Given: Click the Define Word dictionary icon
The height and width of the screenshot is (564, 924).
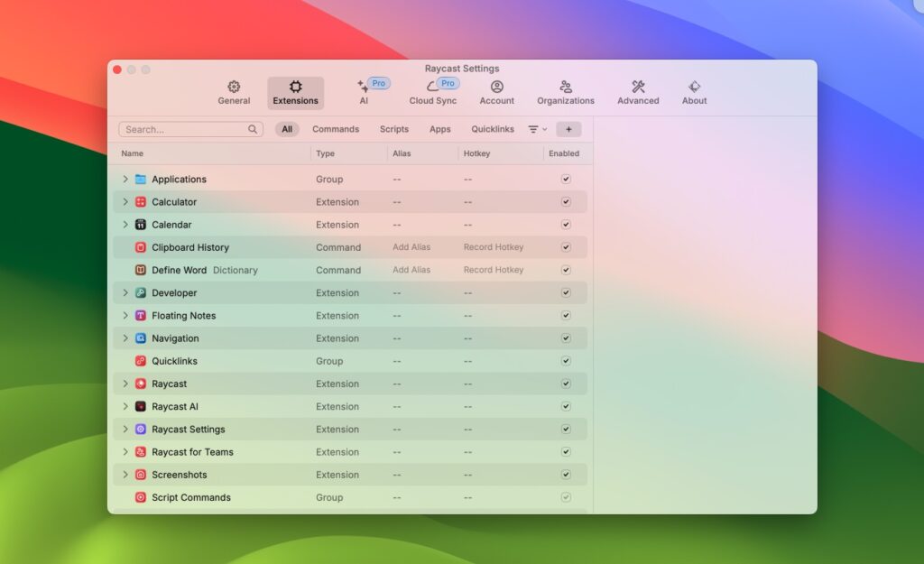Looking at the screenshot, I should pos(140,269).
